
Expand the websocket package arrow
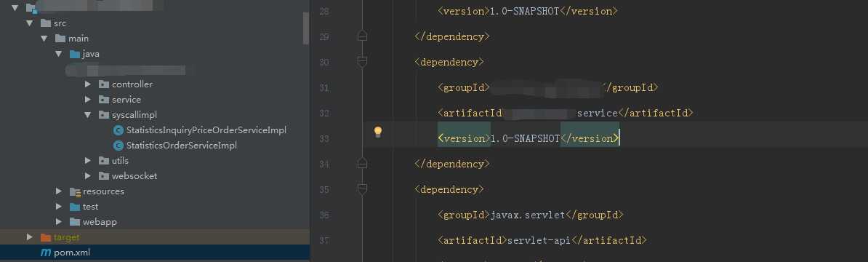[88, 176]
